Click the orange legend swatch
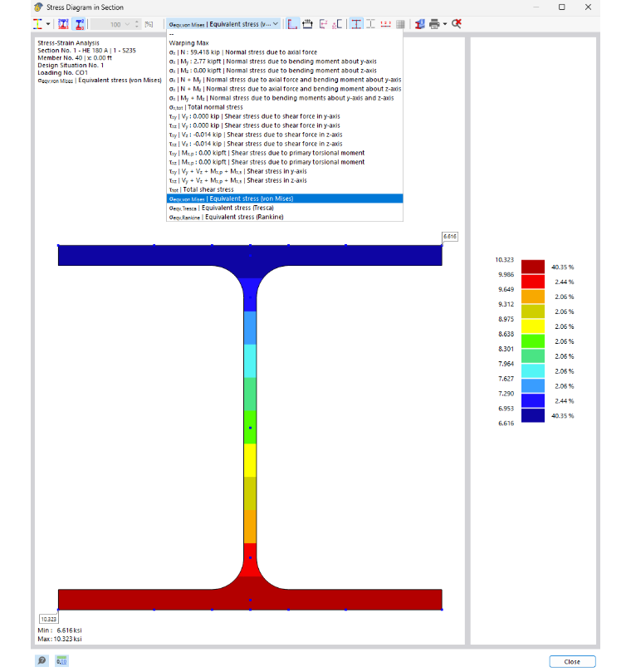The width and height of the screenshot is (631, 672). coord(533,297)
